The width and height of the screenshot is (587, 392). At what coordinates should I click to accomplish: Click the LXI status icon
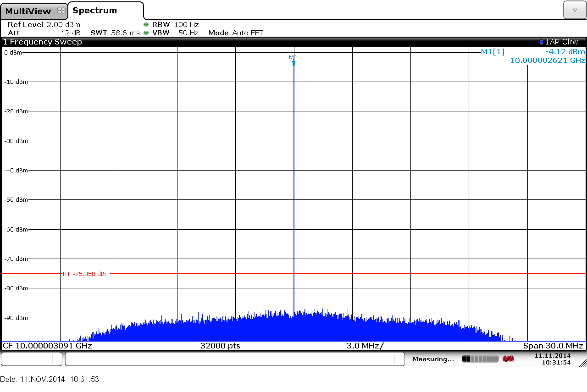(508, 359)
